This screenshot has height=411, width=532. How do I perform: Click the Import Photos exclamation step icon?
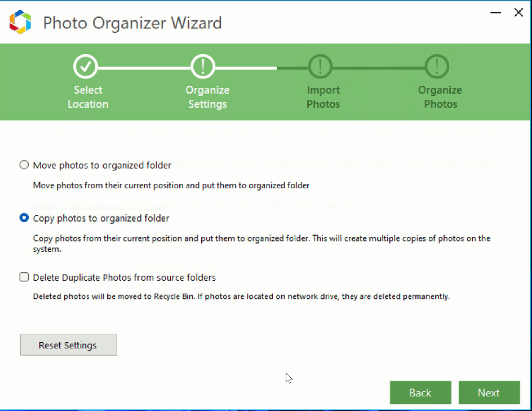tap(320, 65)
